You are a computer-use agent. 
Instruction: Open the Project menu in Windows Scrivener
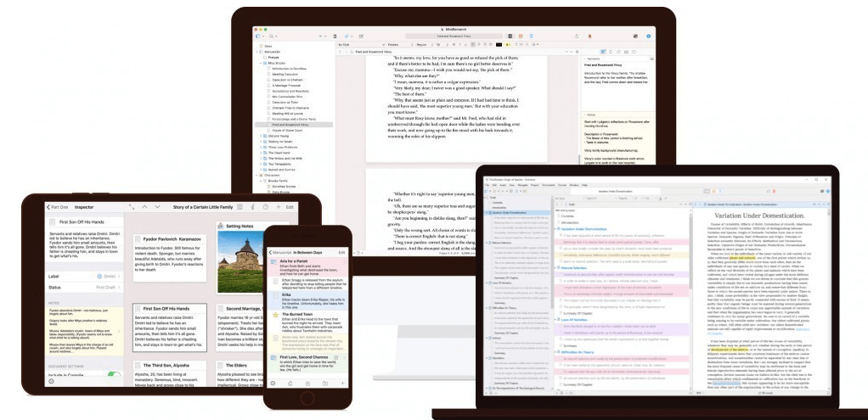pyautogui.click(x=535, y=185)
